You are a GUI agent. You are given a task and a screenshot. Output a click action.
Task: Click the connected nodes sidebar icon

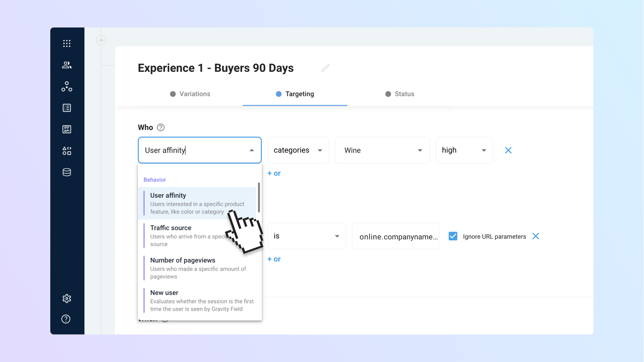click(x=67, y=86)
